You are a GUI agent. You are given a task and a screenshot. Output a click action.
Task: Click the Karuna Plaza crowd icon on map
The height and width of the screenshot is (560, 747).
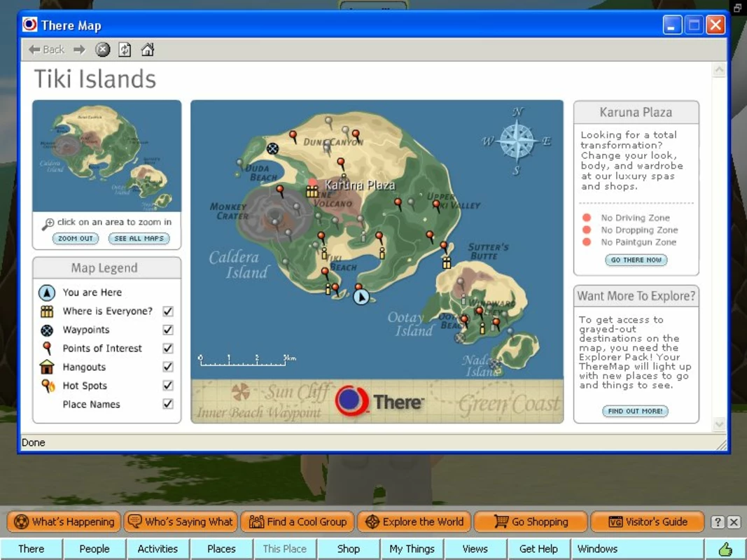click(x=312, y=191)
